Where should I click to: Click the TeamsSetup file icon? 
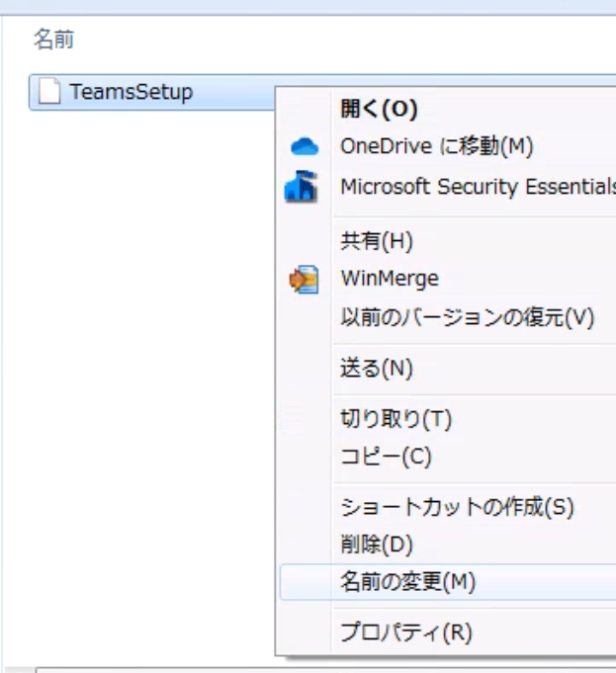point(49,92)
